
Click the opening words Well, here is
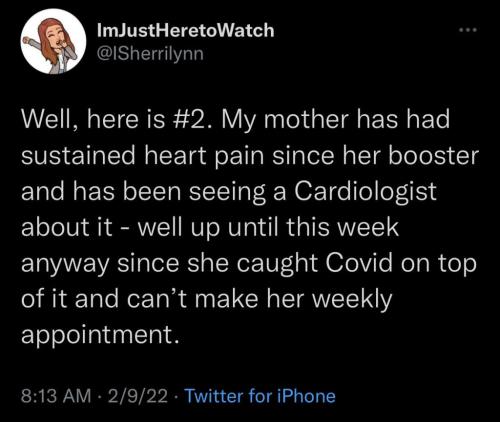pos(93,120)
